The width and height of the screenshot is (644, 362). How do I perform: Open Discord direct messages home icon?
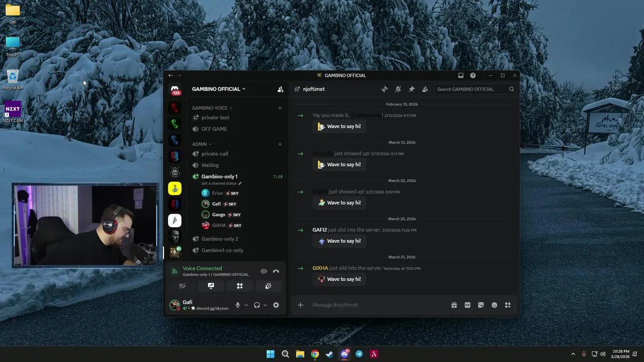[x=175, y=89]
